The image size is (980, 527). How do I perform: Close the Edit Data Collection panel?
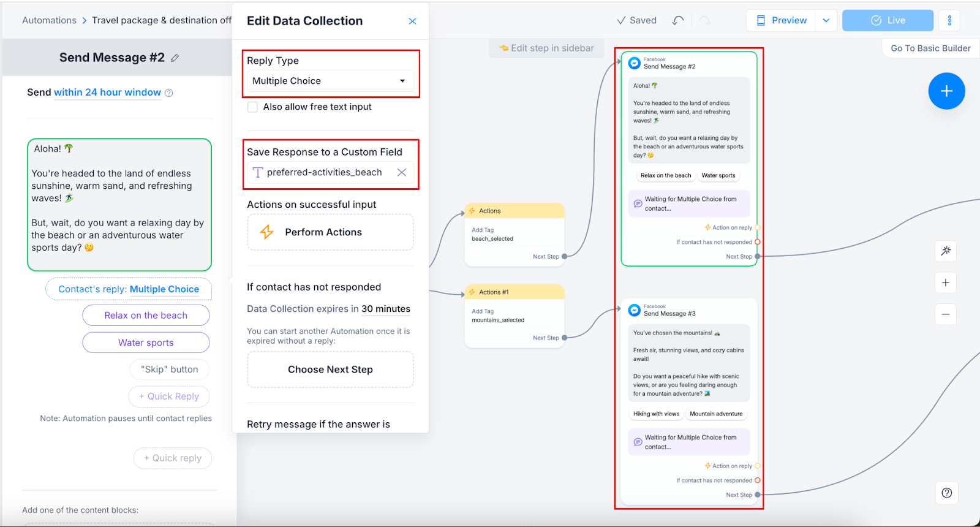coord(412,21)
